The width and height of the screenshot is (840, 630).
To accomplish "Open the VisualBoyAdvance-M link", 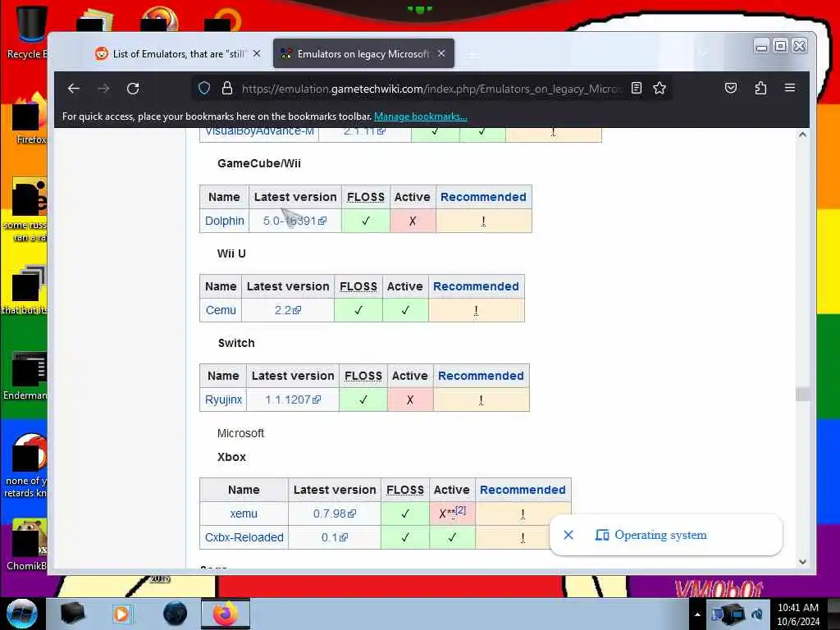I will pos(259,131).
